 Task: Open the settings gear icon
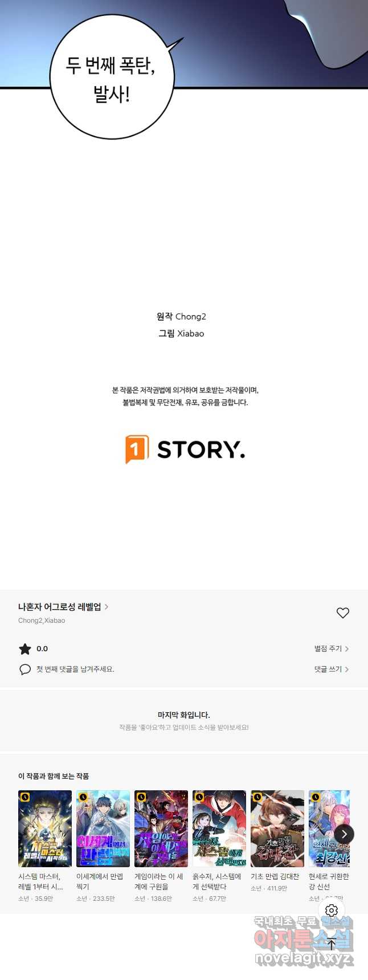332,910
